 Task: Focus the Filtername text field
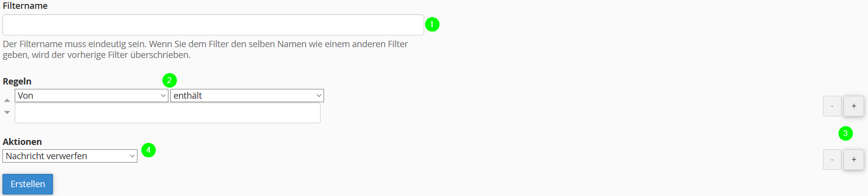point(213,25)
